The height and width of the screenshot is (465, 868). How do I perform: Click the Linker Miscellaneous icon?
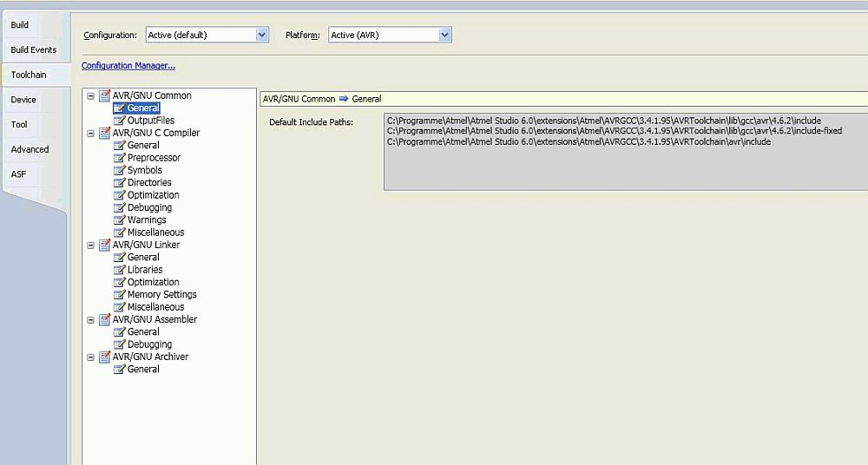(119, 307)
